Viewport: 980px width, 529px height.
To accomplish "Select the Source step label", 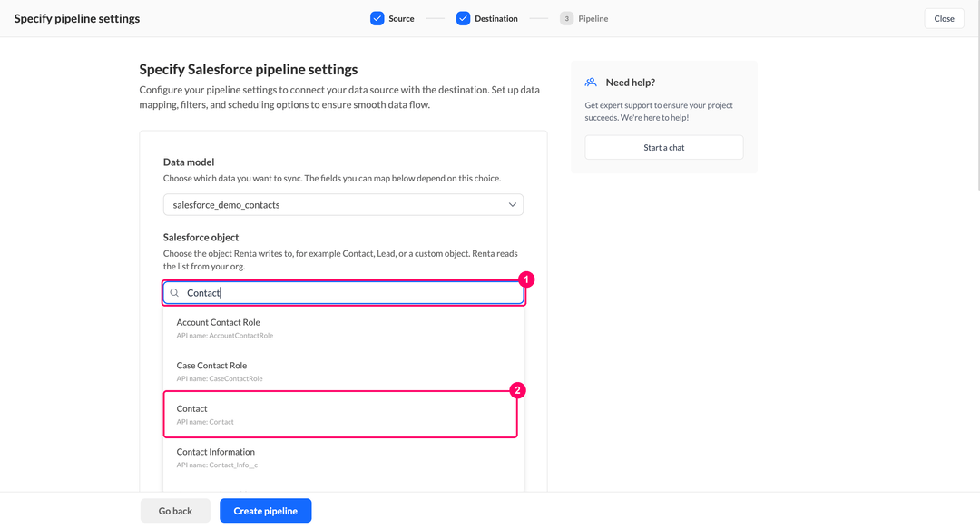I will (401, 19).
